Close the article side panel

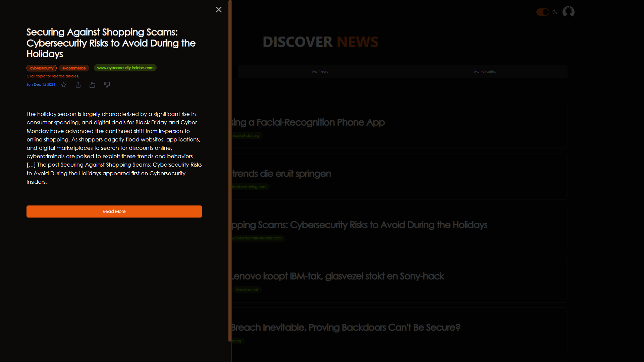coord(219,10)
